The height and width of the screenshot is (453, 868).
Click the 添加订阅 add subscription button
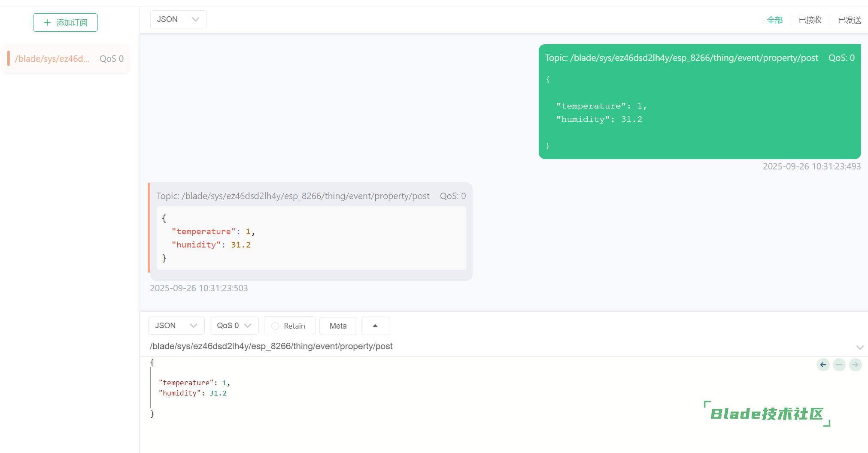65,22
